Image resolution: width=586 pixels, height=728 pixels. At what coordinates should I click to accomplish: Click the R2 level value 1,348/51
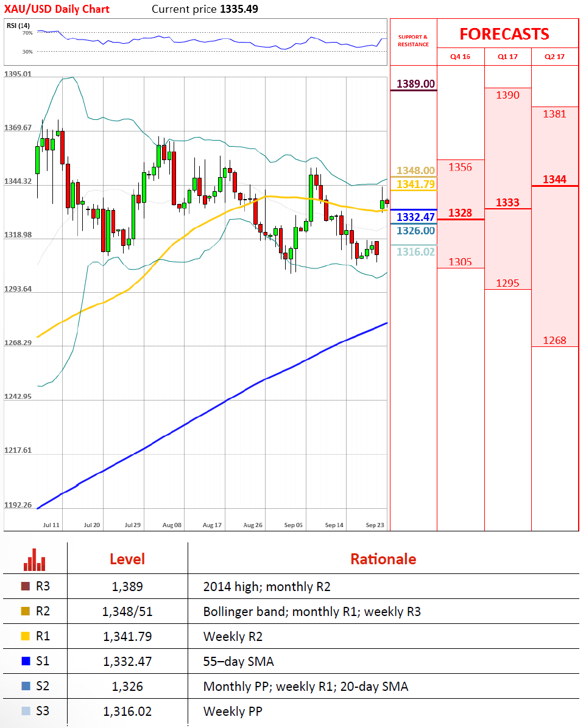[x=127, y=612]
